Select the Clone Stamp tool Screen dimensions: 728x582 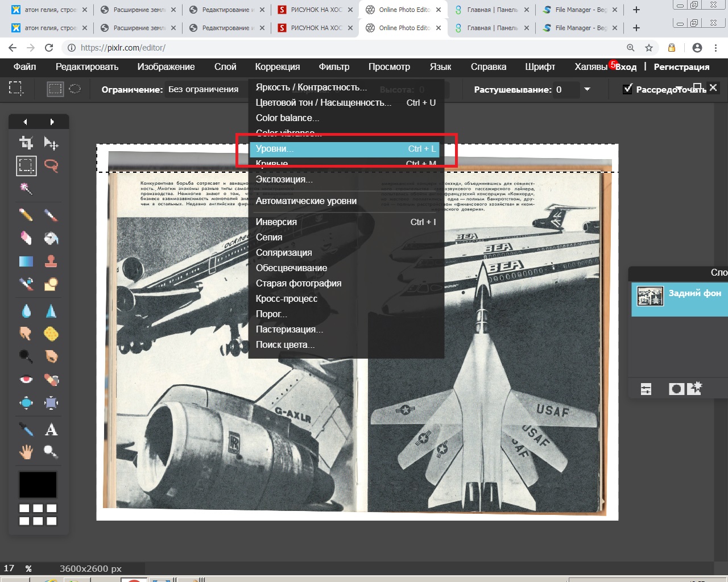51,261
